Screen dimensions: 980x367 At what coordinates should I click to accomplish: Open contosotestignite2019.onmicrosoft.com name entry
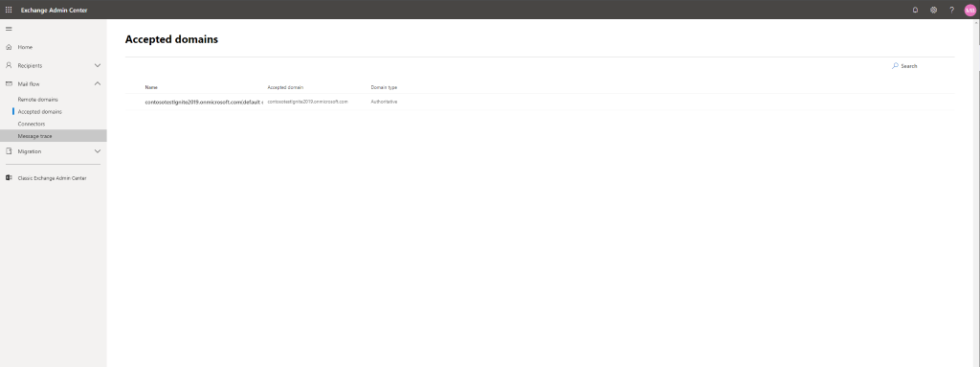coord(204,102)
